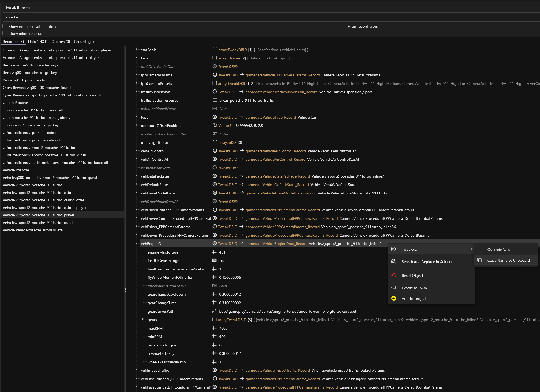Click the Vector3 icon beside unmountOffsetPosition

click(215, 126)
